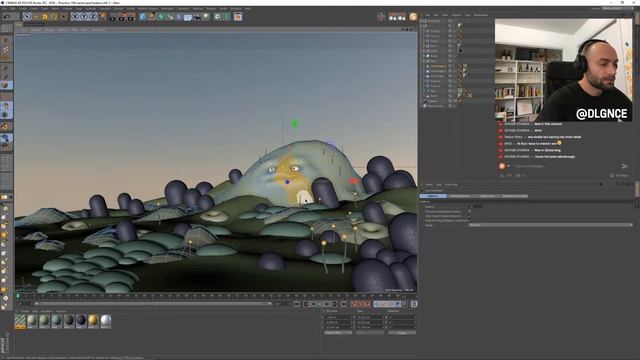640x360 pixels.
Task: Click the chat send arrow button
Action: [x=624, y=166]
